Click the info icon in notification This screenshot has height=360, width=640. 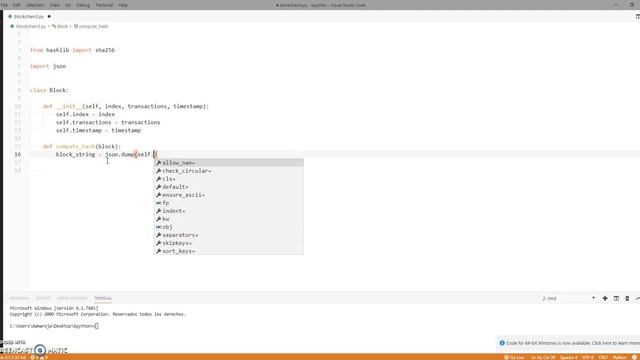502,343
